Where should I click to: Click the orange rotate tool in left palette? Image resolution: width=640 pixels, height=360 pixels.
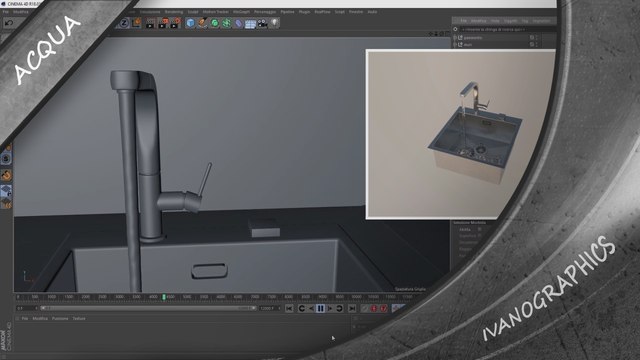(6, 175)
